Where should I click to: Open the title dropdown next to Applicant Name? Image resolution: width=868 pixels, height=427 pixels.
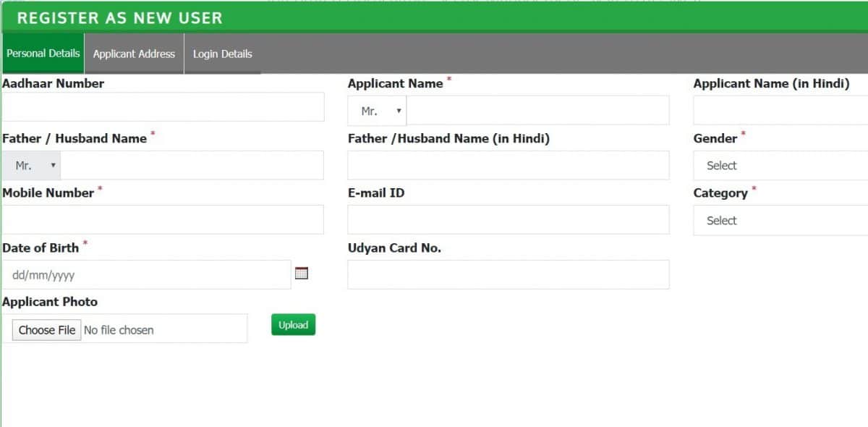click(376, 110)
